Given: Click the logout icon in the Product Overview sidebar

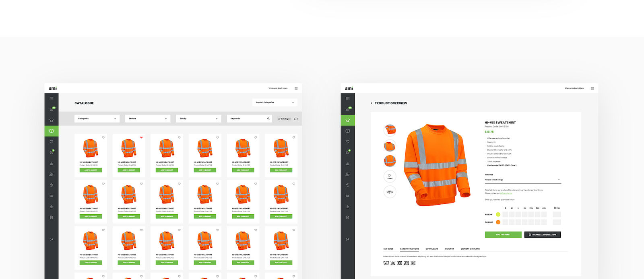Looking at the screenshot, I should [x=348, y=239].
